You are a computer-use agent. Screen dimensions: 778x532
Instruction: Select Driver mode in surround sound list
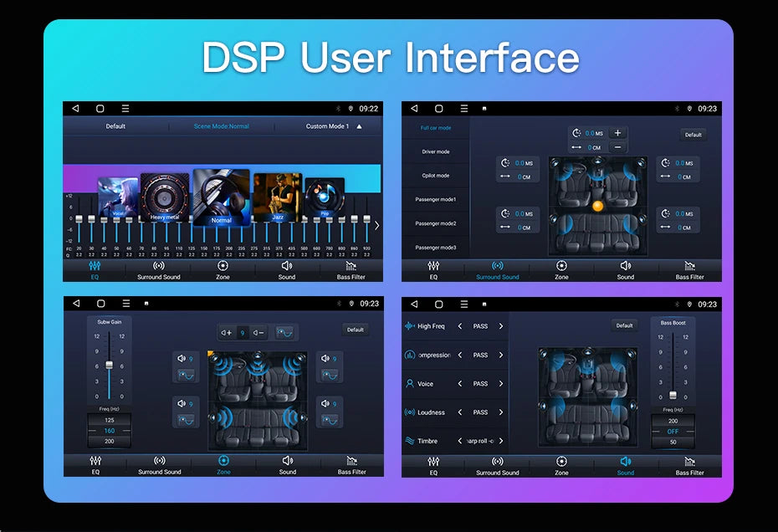435,152
